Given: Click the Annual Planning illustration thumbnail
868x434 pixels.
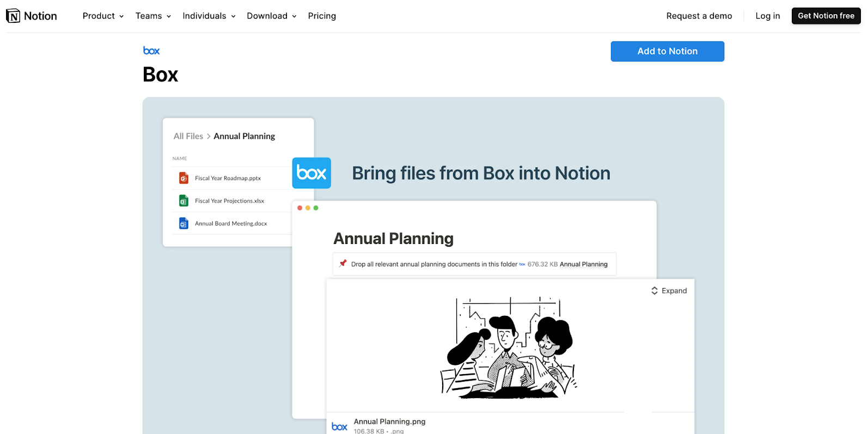Looking at the screenshot, I should pyautogui.click(x=508, y=347).
